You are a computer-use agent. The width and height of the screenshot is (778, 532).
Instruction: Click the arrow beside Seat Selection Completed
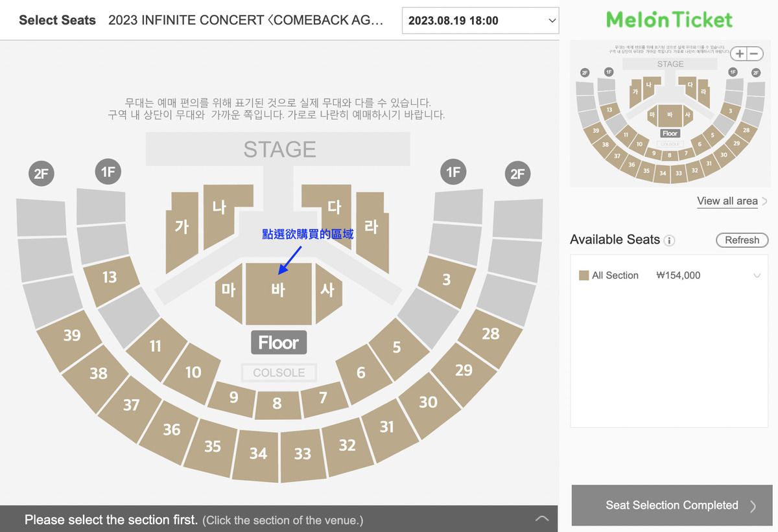coord(753,506)
